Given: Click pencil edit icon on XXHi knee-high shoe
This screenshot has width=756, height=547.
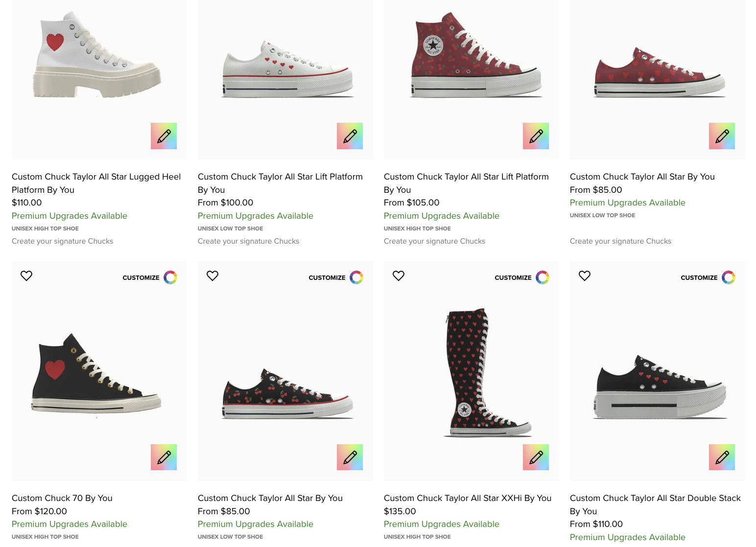Looking at the screenshot, I should tap(536, 457).
